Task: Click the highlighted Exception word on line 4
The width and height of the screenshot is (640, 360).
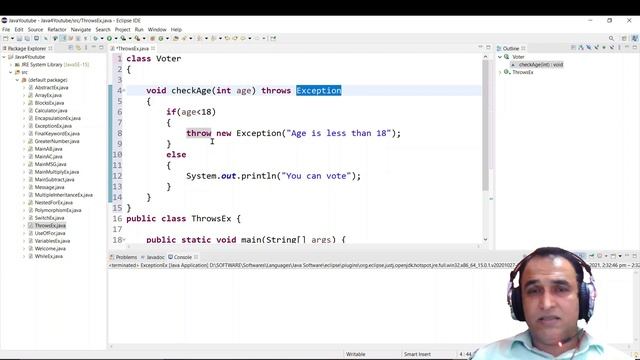Action: point(319,91)
